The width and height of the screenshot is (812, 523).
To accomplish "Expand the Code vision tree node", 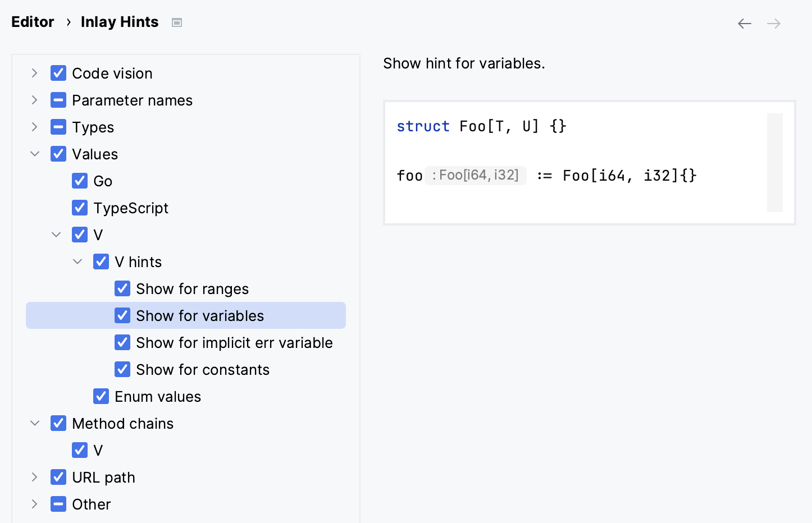I will tap(35, 74).
